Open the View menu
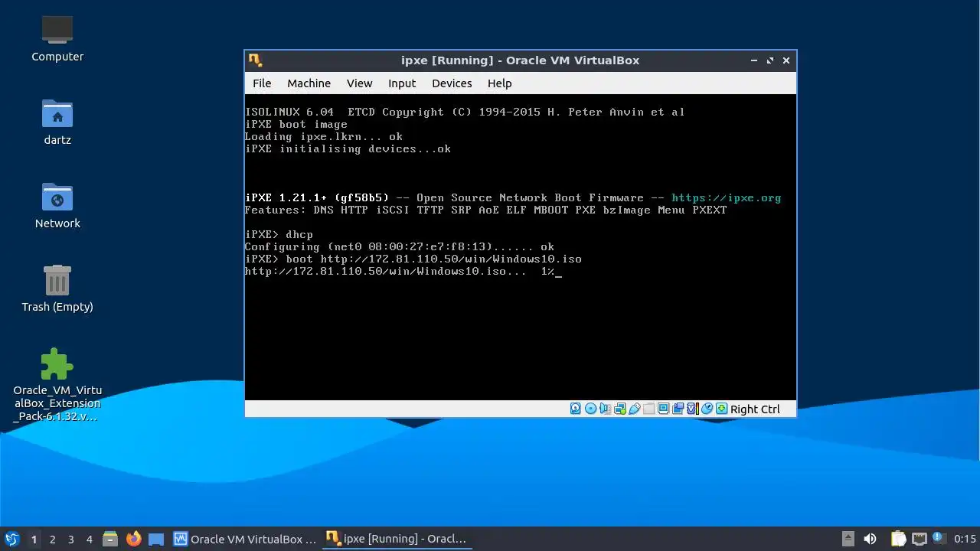The height and width of the screenshot is (551, 980). click(x=359, y=83)
